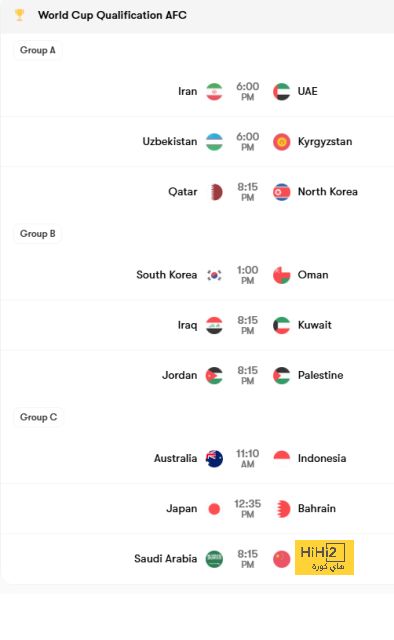Select the Australia flag icon
Image resolution: width=394 pixels, height=640 pixels.
point(214,459)
